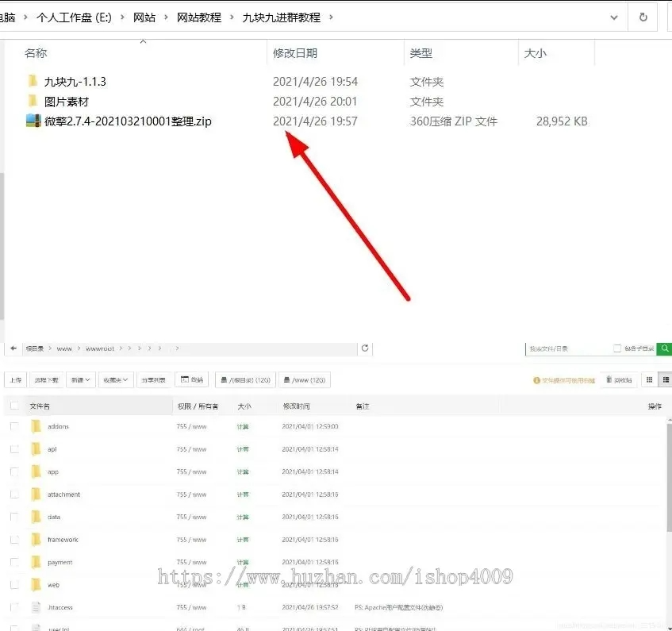This screenshot has width=672, height=631.
Task: Check the data row checkbox
Action: 14,517
